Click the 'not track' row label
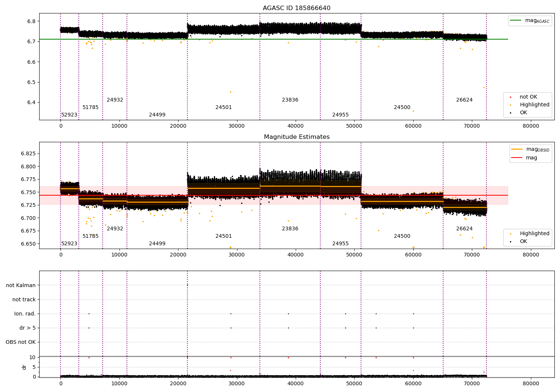Image resolution: width=560 pixels, height=392 pixels. 24,299
